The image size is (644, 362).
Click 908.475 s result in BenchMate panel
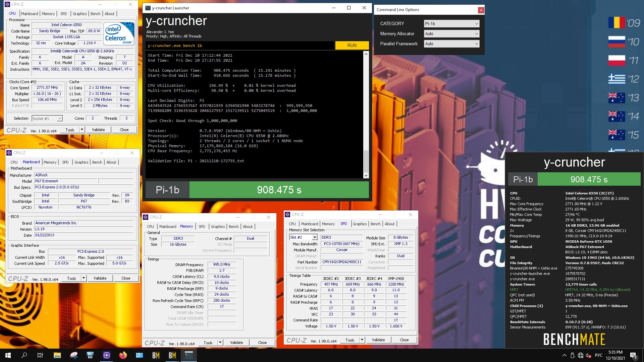coord(589,179)
